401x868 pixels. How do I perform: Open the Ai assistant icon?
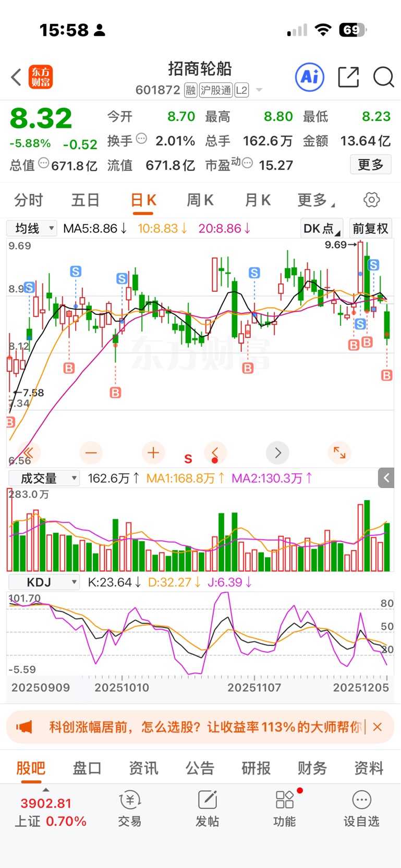(310, 77)
